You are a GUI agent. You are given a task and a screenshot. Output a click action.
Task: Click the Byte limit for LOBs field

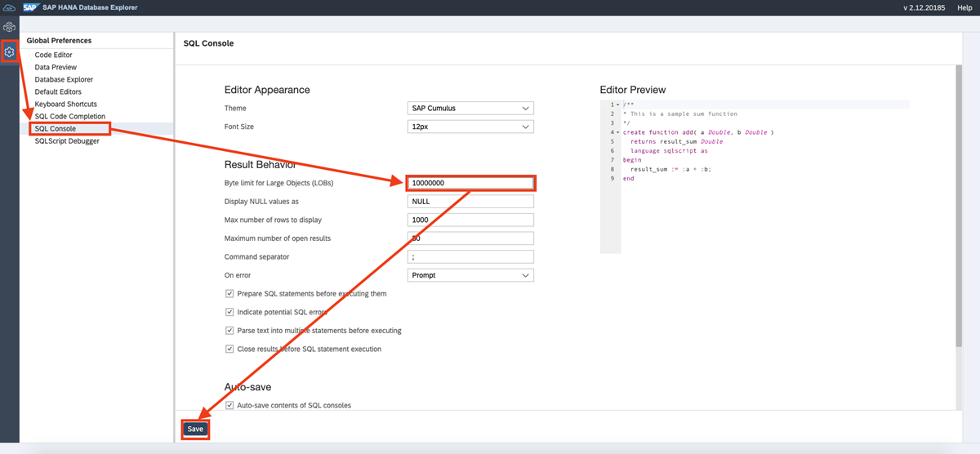(x=470, y=183)
